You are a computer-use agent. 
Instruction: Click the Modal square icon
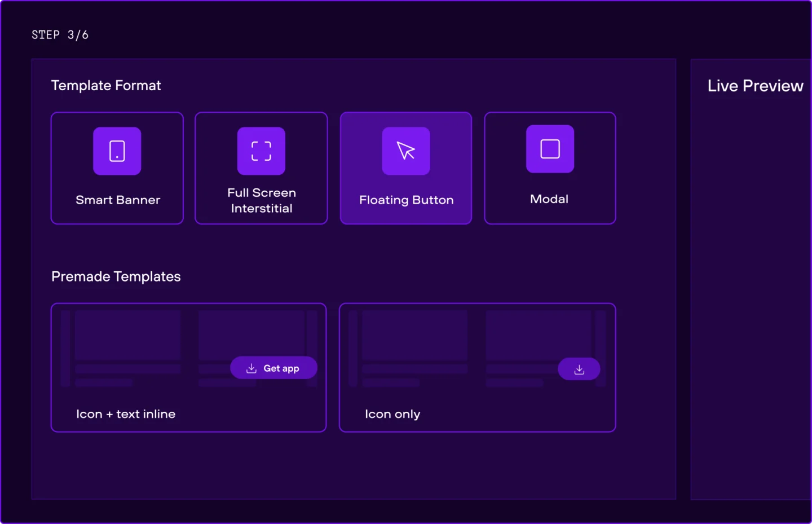[x=550, y=149]
